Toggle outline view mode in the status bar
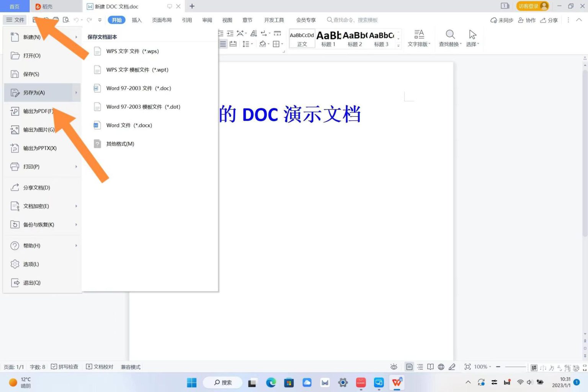 pos(420,367)
